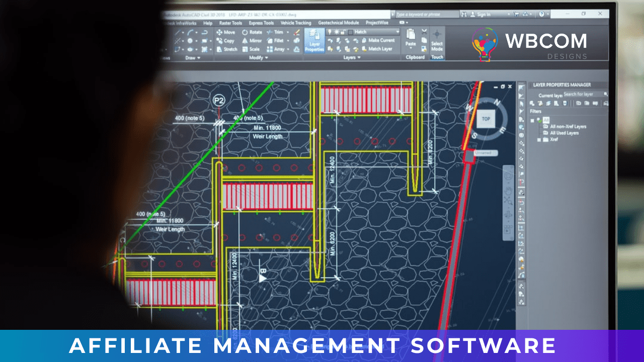Viewport: 644px width, 362px height.
Task: Select the All filter in layer tree
Action: [x=546, y=120]
